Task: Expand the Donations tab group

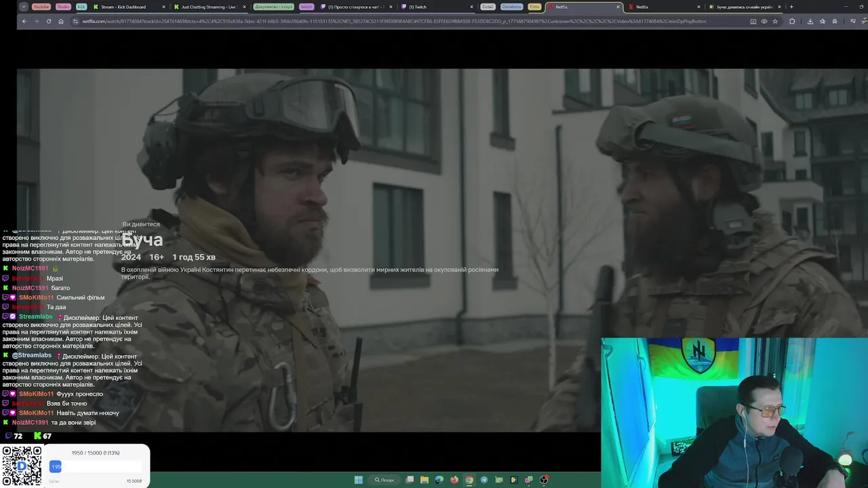Action: coord(512,7)
